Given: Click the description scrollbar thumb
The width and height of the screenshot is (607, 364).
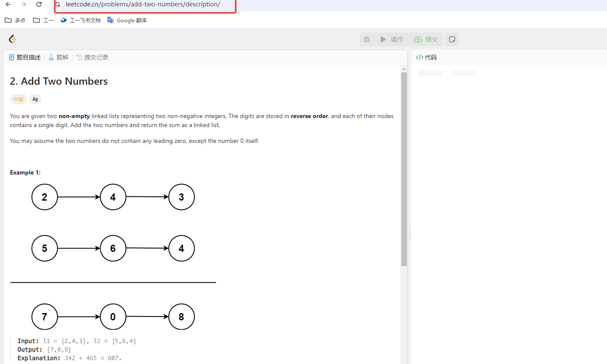Looking at the screenshot, I should click(404, 169).
